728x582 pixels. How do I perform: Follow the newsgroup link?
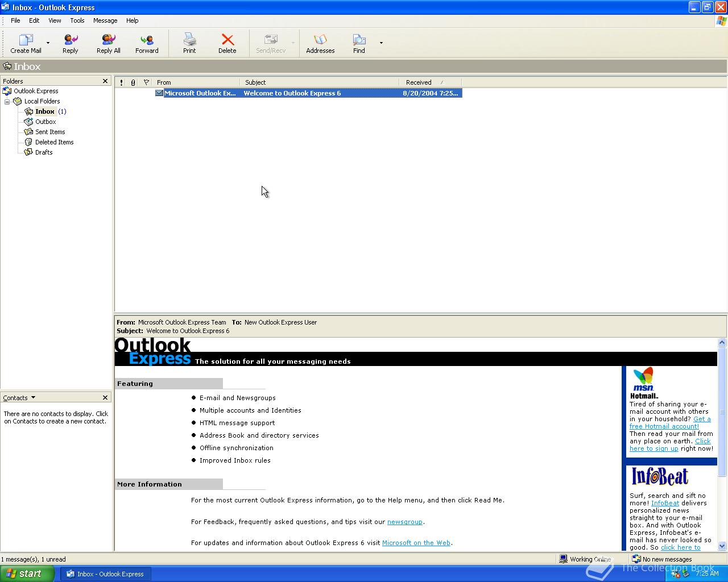404,522
